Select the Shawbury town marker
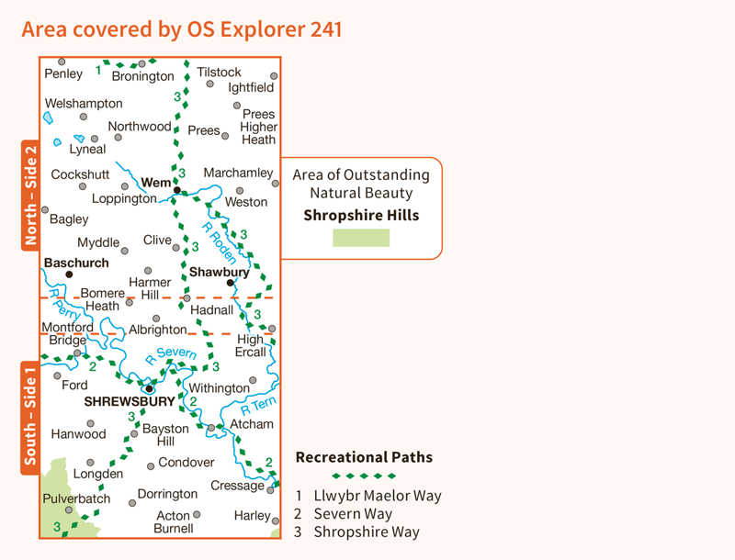735x560 pixels. coord(229,282)
